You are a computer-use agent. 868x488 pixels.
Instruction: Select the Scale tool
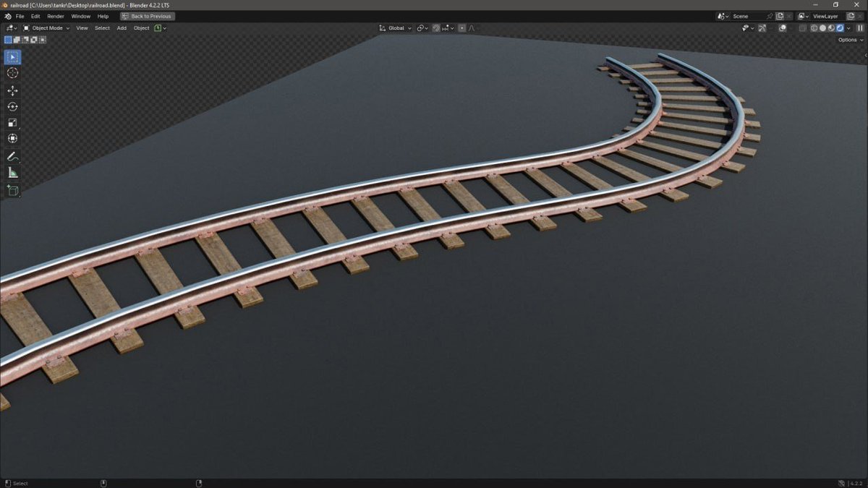pos(12,122)
